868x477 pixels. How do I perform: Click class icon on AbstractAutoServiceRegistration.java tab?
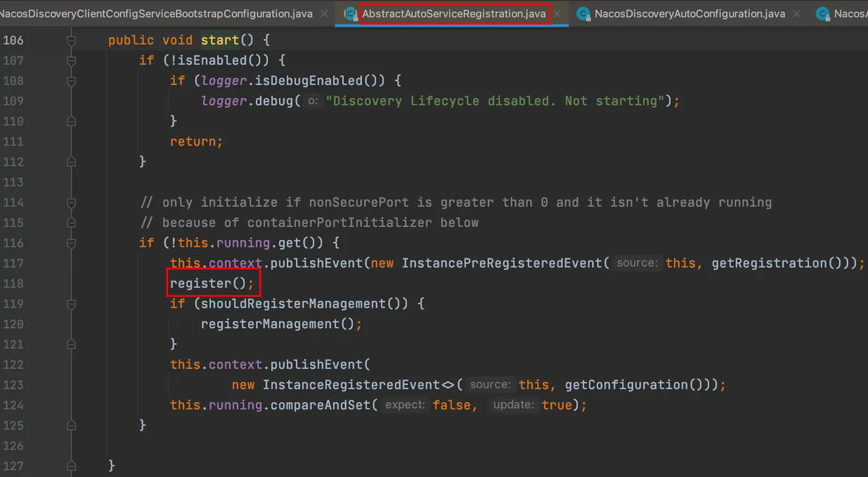click(x=351, y=13)
